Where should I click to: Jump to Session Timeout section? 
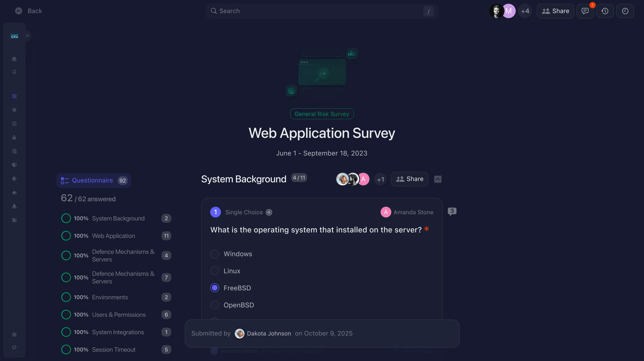[x=116, y=350]
